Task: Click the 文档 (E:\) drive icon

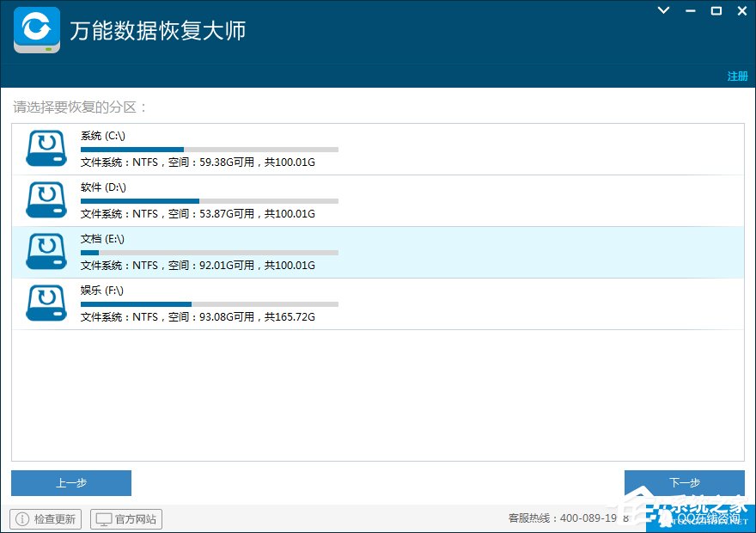Action: (46, 251)
